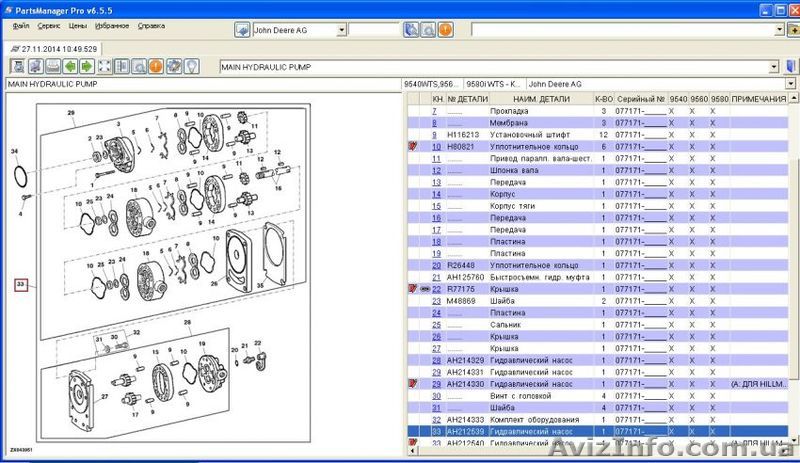Click the catalog icon left of John Deere AG
This screenshot has height=463, width=800.
tap(242, 29)
